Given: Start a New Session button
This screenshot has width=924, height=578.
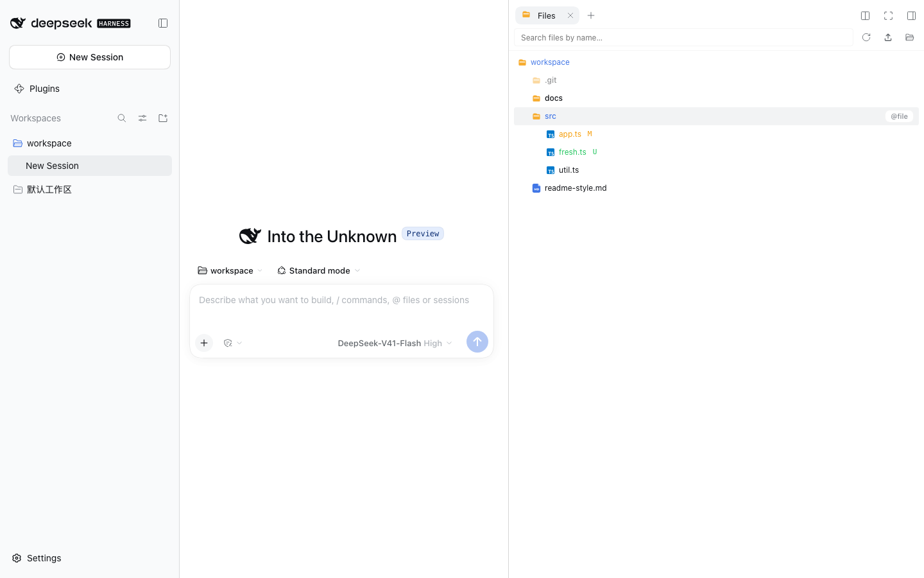Looking at the screenshot, I should [90, 57].
